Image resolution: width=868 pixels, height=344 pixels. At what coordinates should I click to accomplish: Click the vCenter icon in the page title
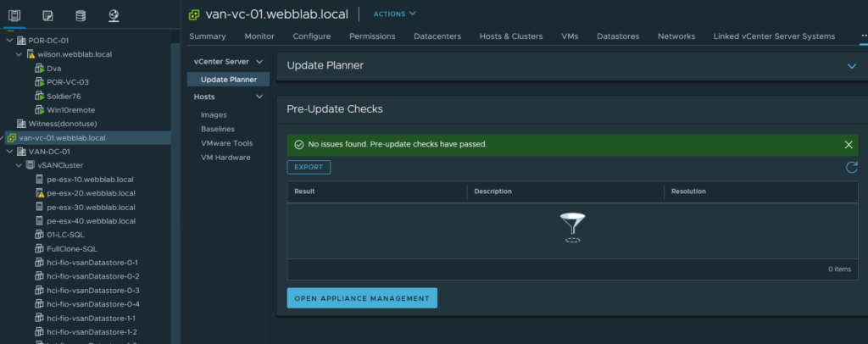[x=194, y=15]
